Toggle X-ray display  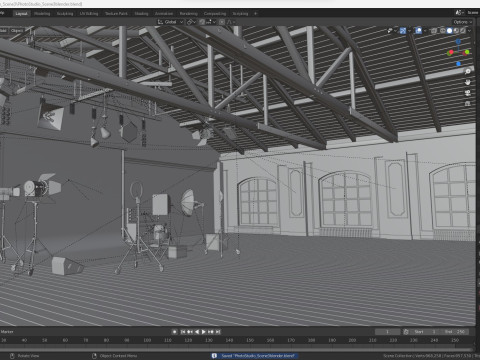click(x=434, y=31)
